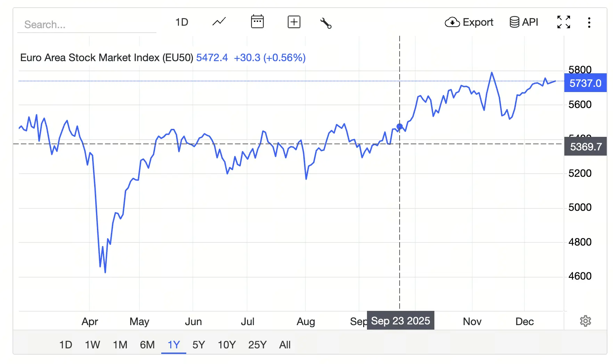Open the wrench tools icon
This screenshot has width=613, height=364.
(x=326, y=23)
